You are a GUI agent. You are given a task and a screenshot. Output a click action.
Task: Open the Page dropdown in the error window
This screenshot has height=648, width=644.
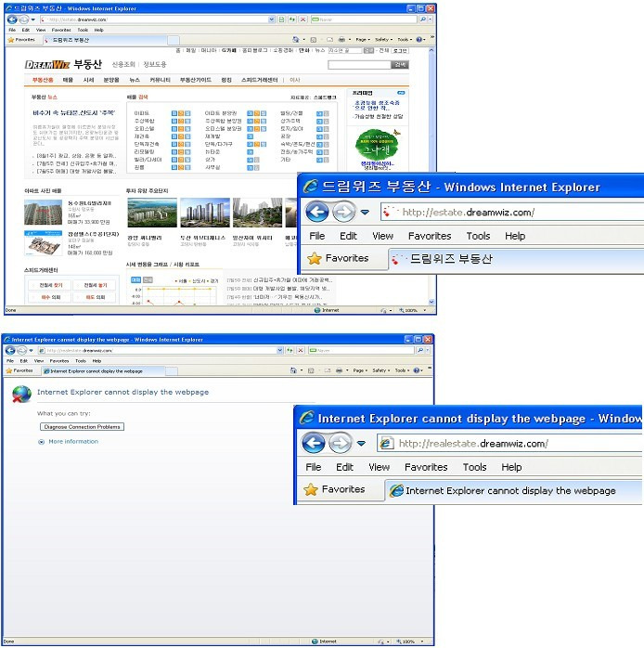tap(360, 370)
